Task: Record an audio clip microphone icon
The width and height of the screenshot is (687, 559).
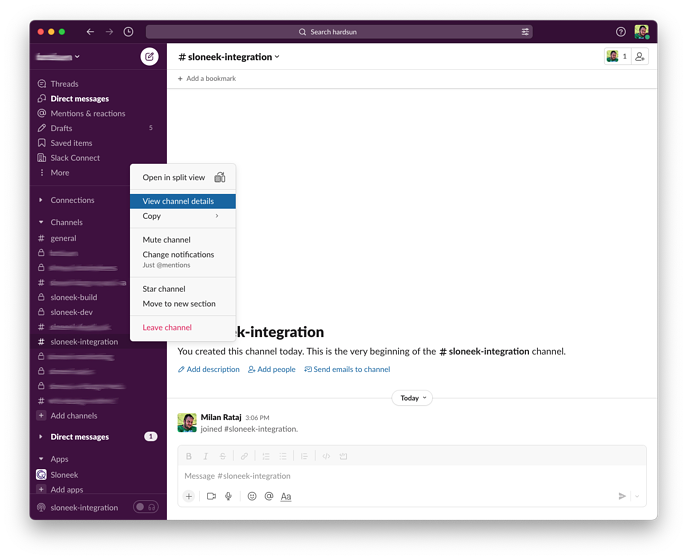Action: [x=228, y=496]
